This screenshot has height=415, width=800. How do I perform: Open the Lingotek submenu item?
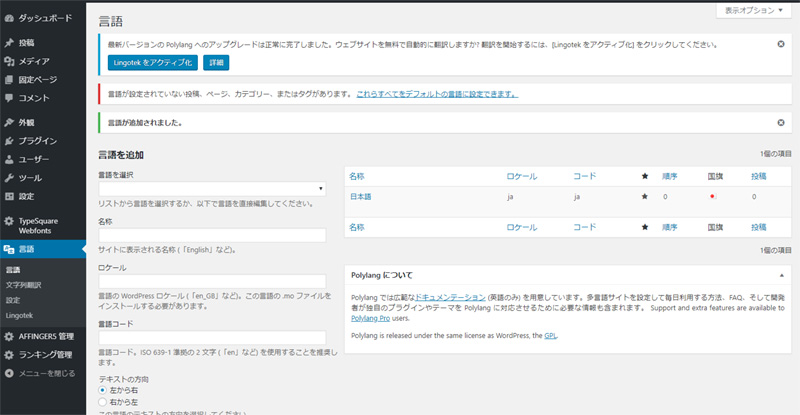[19, 315]
